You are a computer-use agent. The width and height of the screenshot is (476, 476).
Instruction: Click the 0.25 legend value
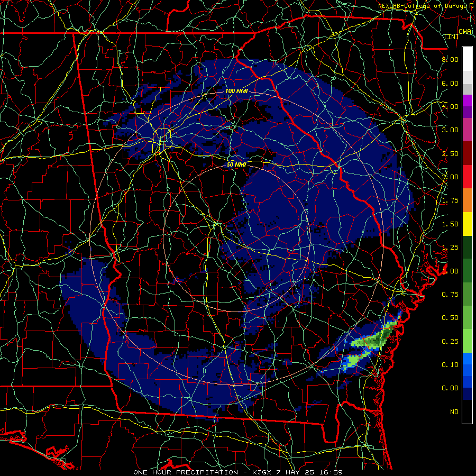(x=450, y=342)
